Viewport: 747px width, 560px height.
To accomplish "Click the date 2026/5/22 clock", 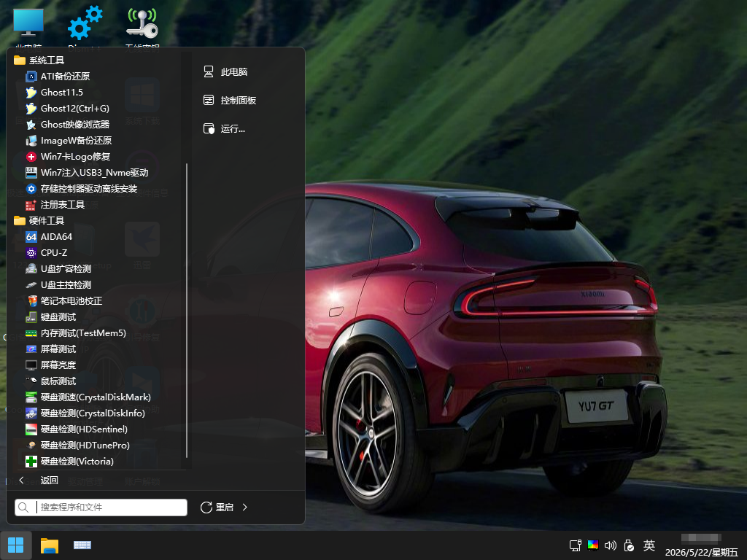I will [x=701, y=552].
